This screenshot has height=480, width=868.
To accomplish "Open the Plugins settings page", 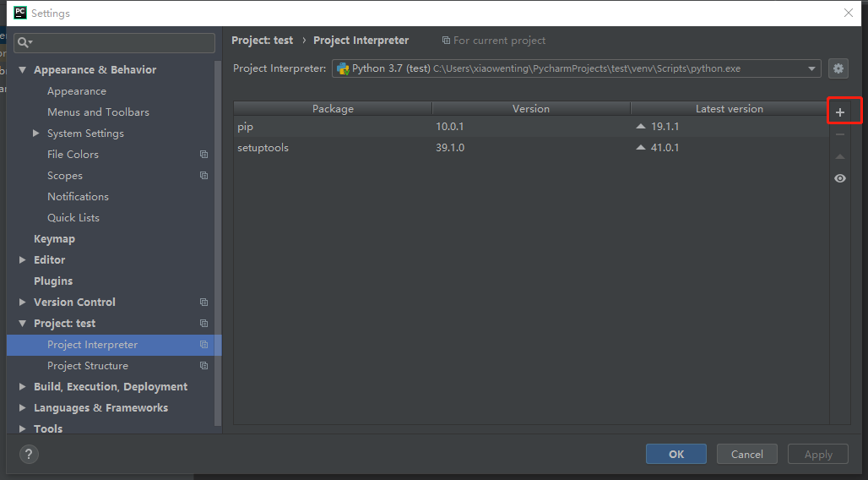I will [x=53, y=281].
